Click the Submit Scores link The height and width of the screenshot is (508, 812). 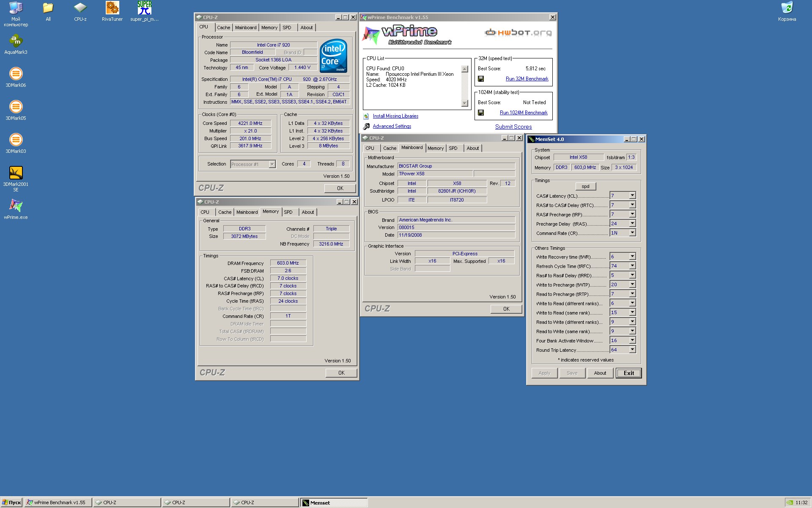click(x=513, y=127)
